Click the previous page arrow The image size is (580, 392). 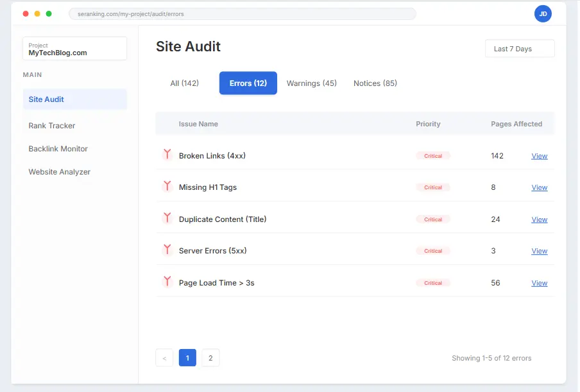(164, 357)
